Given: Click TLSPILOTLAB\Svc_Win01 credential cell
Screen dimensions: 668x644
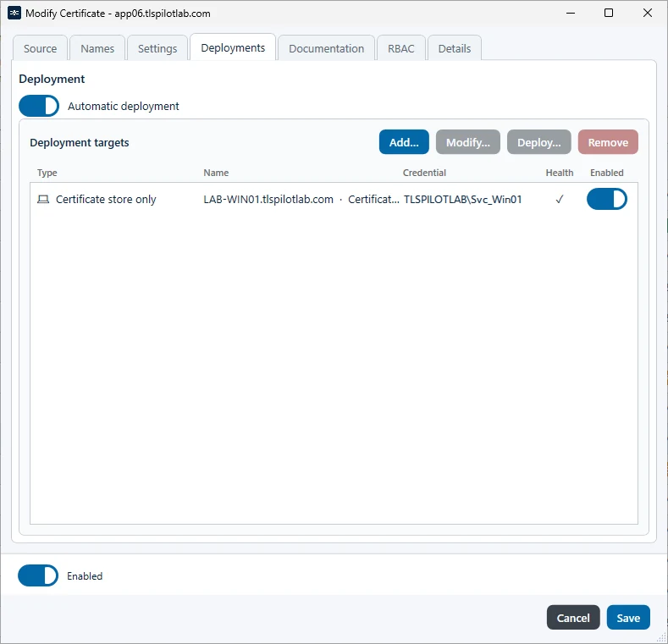Looking at the screenshot, I should 462,200.
